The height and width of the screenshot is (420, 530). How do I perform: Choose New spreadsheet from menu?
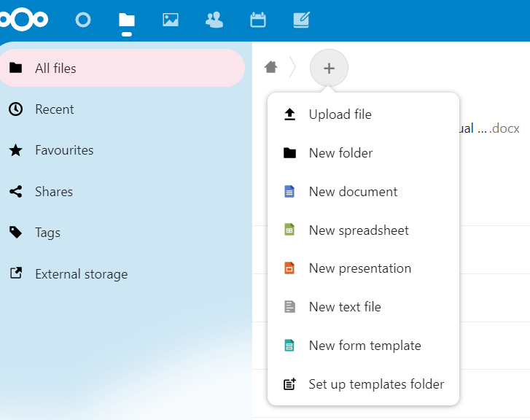(x=363, y=230)
